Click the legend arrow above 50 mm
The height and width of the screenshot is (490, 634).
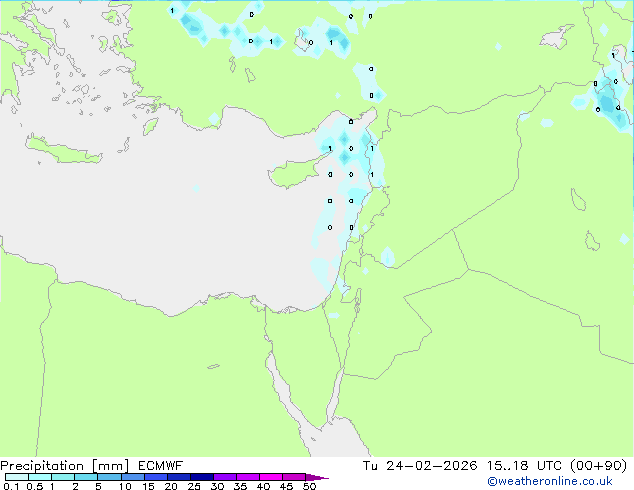coord(317,477)
